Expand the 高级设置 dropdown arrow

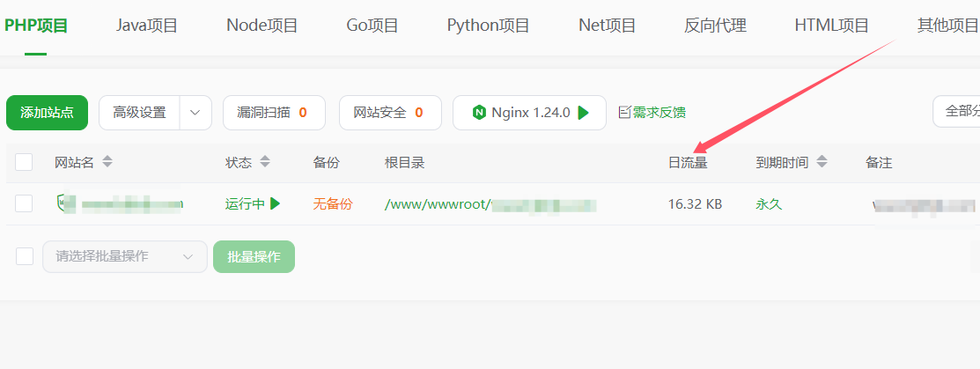pos(195,113)
